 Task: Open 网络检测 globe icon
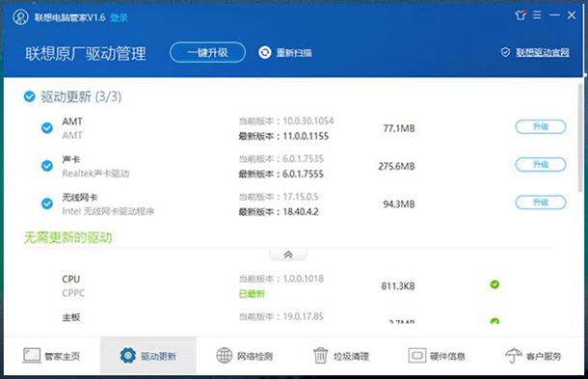click(x=225, y=355)
